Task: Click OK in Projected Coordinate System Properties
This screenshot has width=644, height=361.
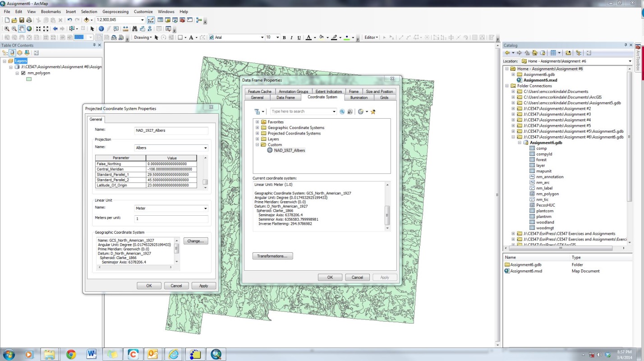Action: click(x=149, y=286)
